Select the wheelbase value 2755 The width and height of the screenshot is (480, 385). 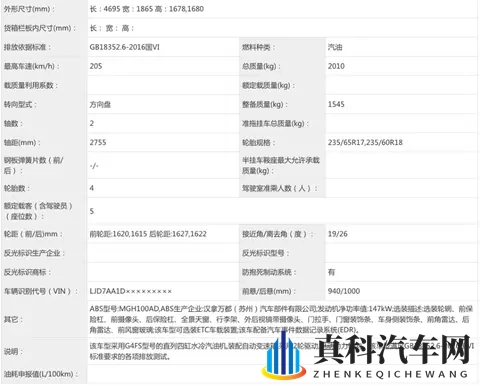98,142
